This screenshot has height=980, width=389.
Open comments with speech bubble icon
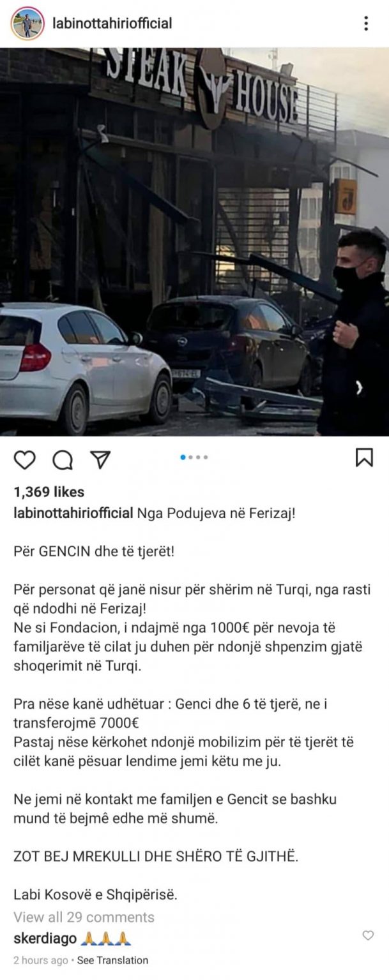[62, 459]
